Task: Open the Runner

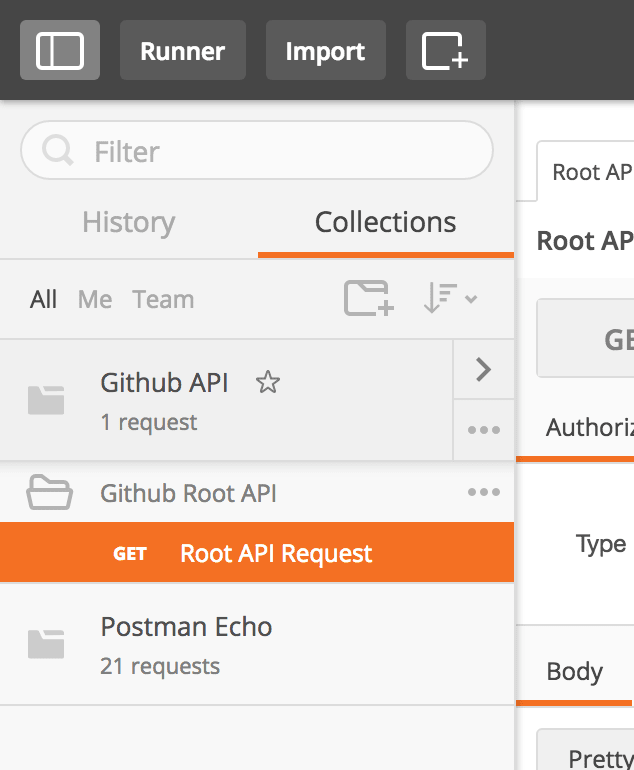Action: click(183, 50)
